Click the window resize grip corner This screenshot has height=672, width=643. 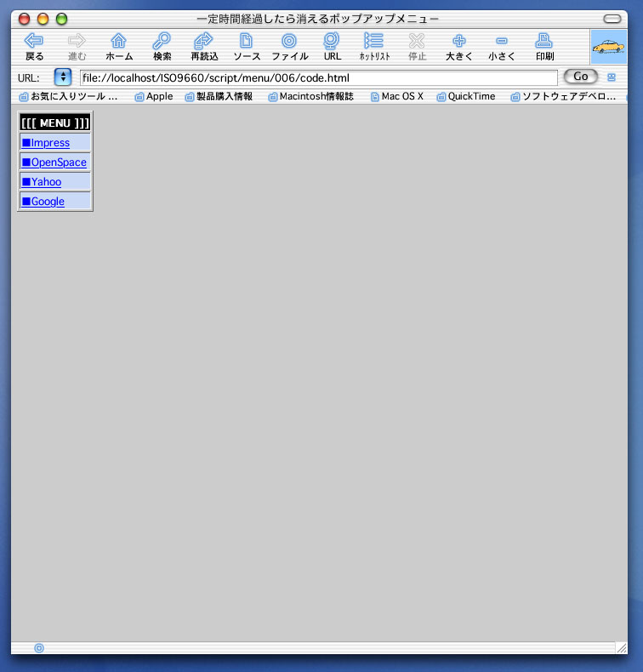pos(621,647)
